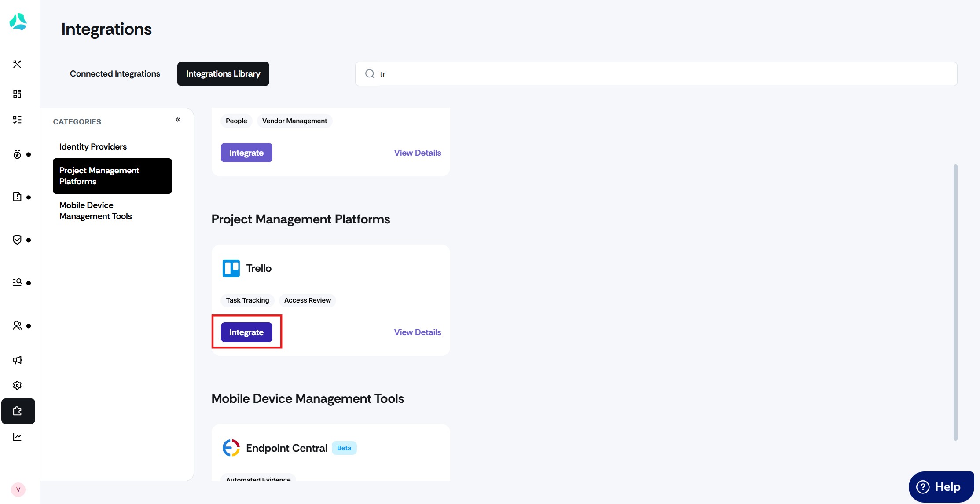
Task: Open the document alert icon in sidebar
Action: click(x=17, y=197)
